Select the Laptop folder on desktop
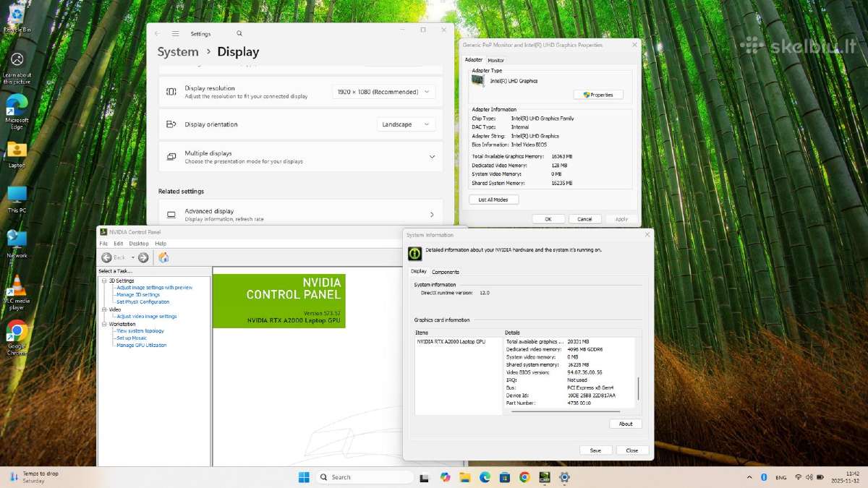The width and height of the screenshot is (868, 488). (17, 154)
